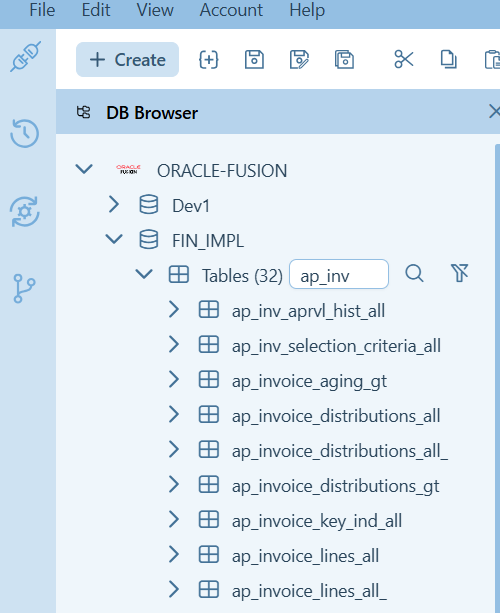The width and height of the screenshot is (500, 613).
Task: Click the Paste clipboard icon
Action: coord(492,59)
